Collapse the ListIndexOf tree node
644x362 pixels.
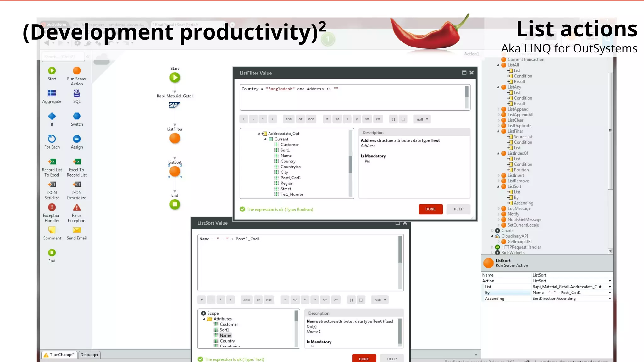(498, 153)
